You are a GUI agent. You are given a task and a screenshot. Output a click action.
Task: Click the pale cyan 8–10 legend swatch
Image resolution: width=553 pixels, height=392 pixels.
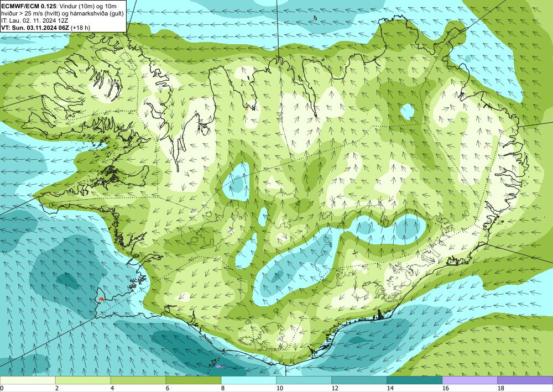(x=249, y=380)
